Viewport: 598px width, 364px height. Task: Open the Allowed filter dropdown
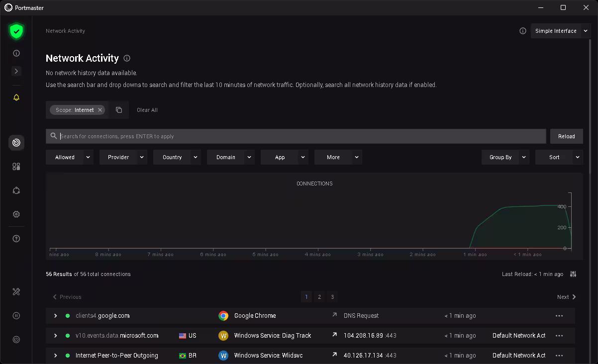click(x=70, y=157)
